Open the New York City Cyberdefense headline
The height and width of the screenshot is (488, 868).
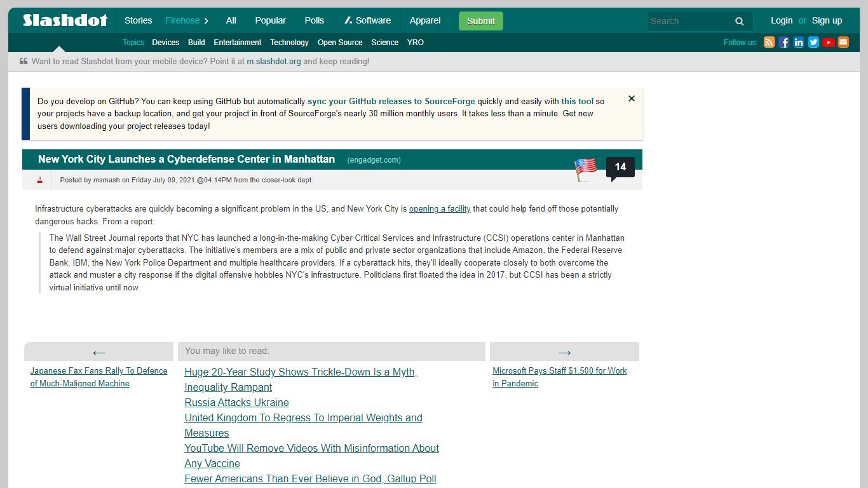pyautogui.click(x=186, y=159)
